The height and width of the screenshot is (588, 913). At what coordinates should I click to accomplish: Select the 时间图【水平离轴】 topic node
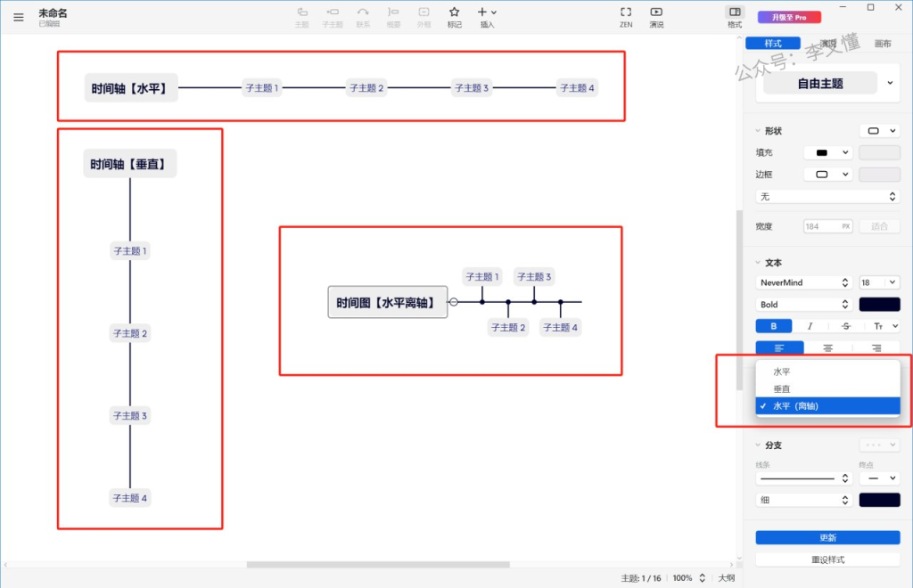coord(387,303)
